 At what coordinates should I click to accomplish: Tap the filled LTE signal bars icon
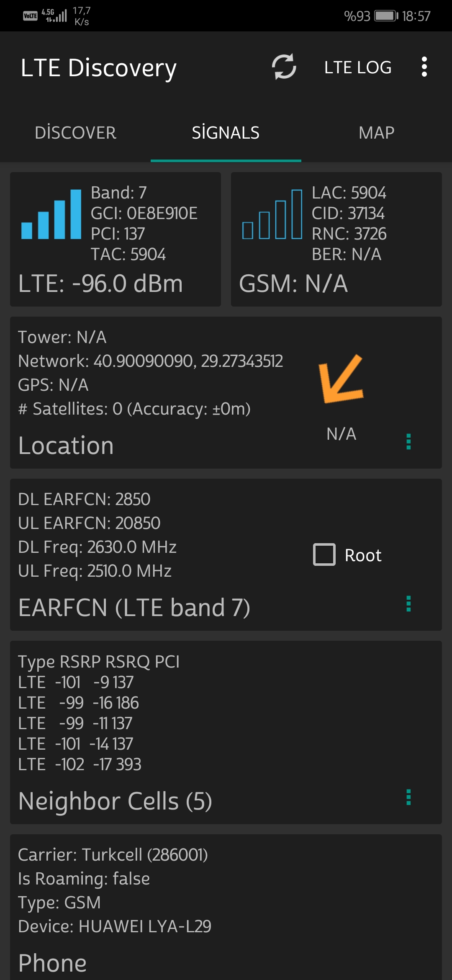click(x=51, y=214)
